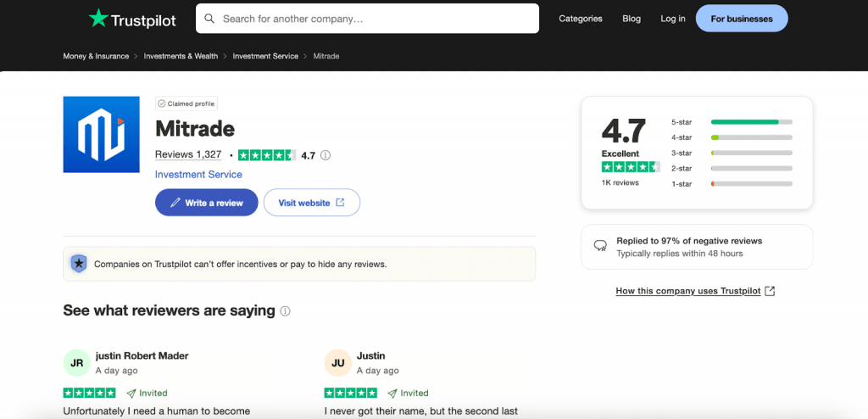Filter by 2-star rating bar

point(732,169)
